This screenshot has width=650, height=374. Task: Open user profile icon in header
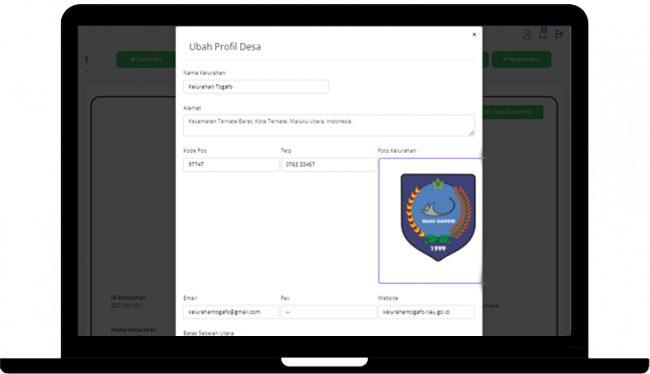[527, 34]
